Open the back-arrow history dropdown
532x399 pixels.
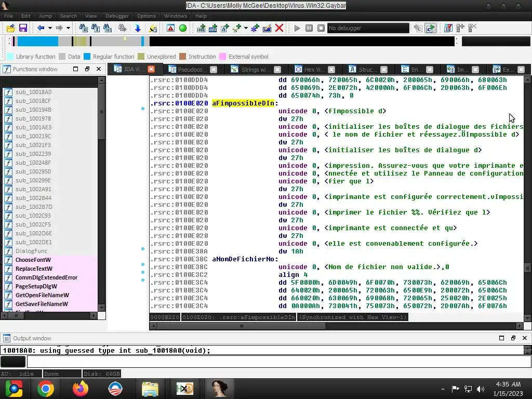click(50, 28)
